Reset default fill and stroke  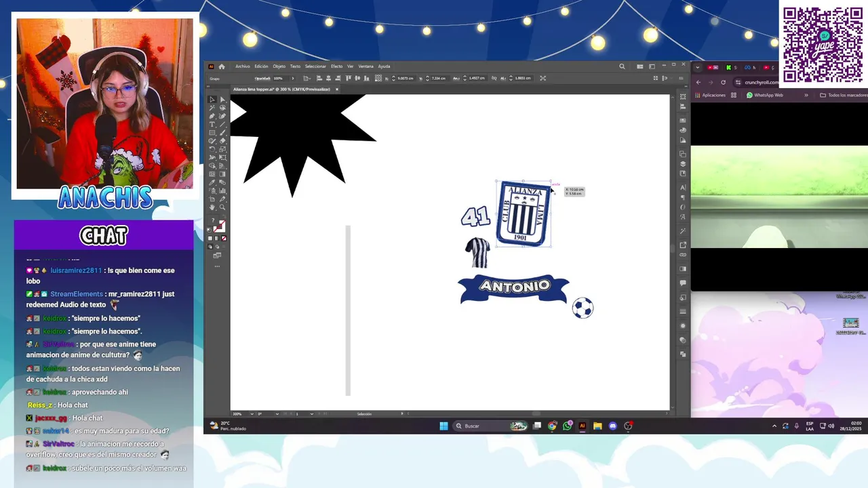click(210, 230)
